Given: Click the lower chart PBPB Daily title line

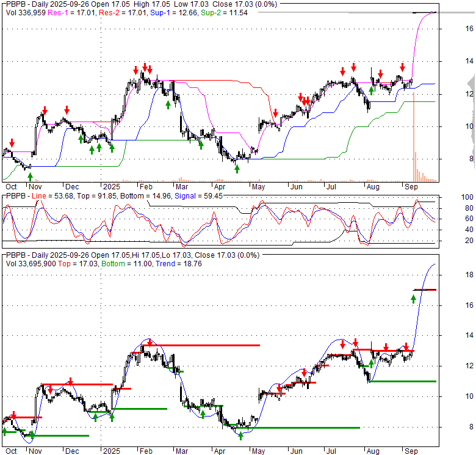Looking at the screenshot, I should [x=132, y=255].
